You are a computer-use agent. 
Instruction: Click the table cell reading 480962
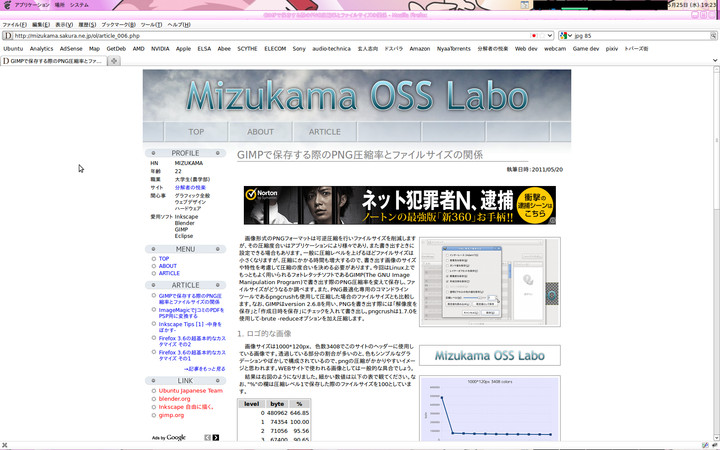pyautogui.click(x=277, y=413)
